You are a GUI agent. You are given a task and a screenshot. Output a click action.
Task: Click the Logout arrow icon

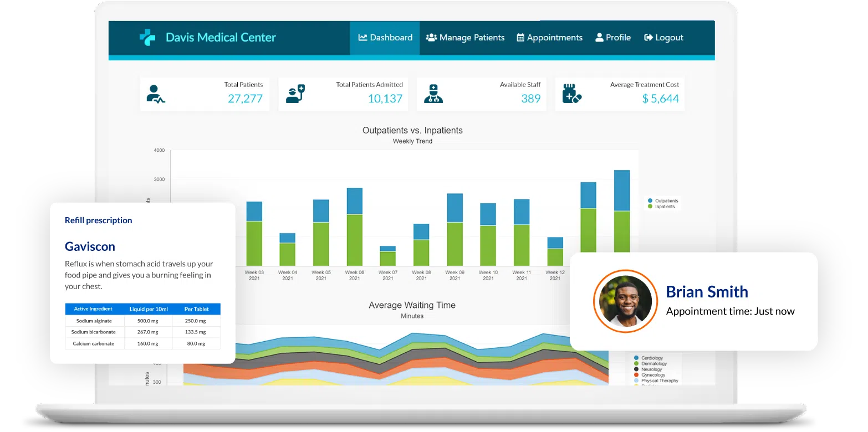pyautogui.click(x=648, y=38)
